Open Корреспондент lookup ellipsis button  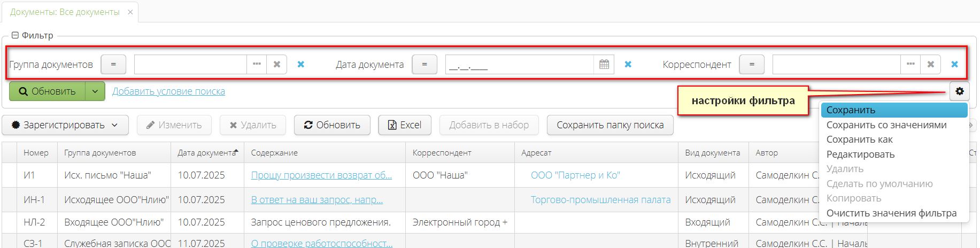[910, 65]
